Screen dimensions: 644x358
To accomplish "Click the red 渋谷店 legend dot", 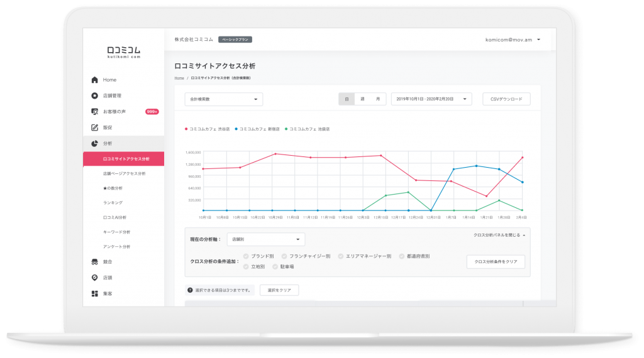I will (186, 129).
